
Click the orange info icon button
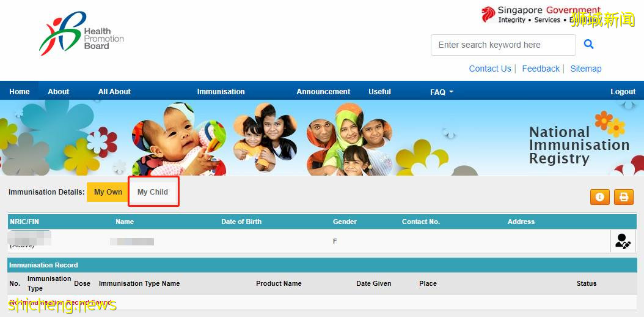(599, 197)
